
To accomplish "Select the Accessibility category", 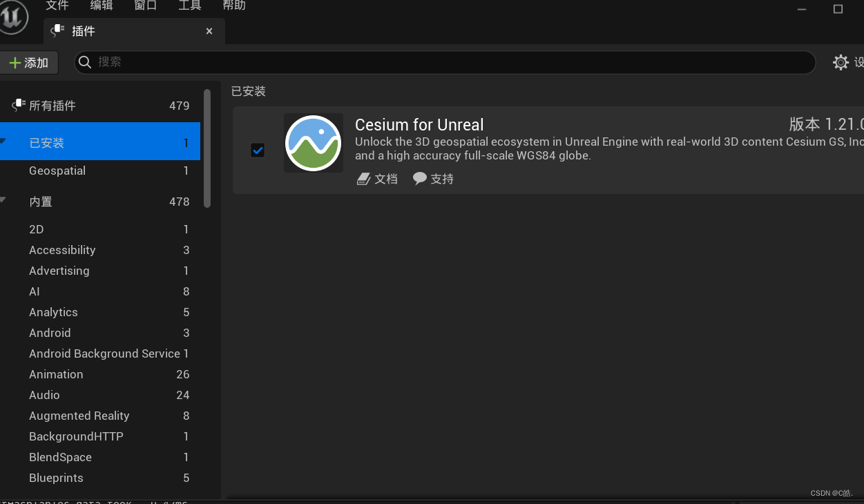I will point(100,250).
